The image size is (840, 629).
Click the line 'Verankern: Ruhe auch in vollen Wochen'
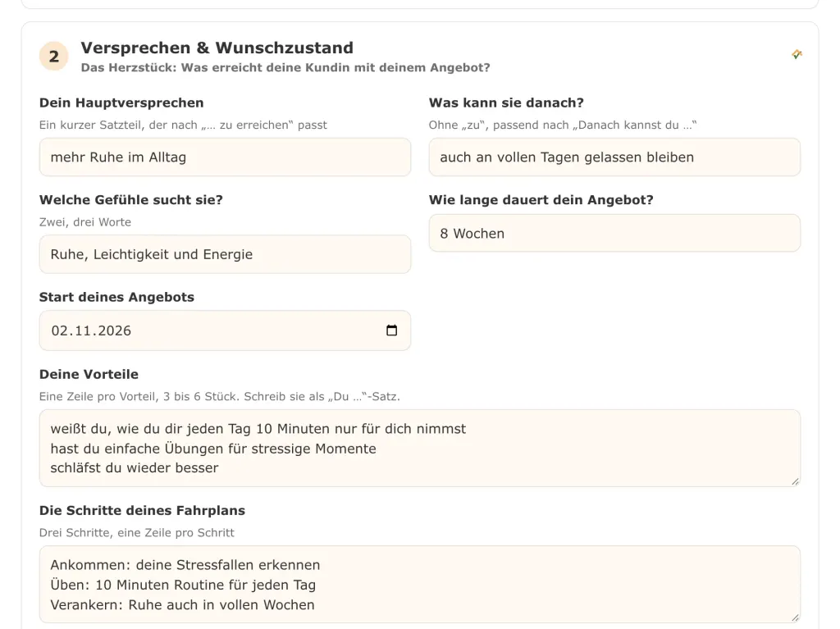pyautogui.click(x=183, y=605)
